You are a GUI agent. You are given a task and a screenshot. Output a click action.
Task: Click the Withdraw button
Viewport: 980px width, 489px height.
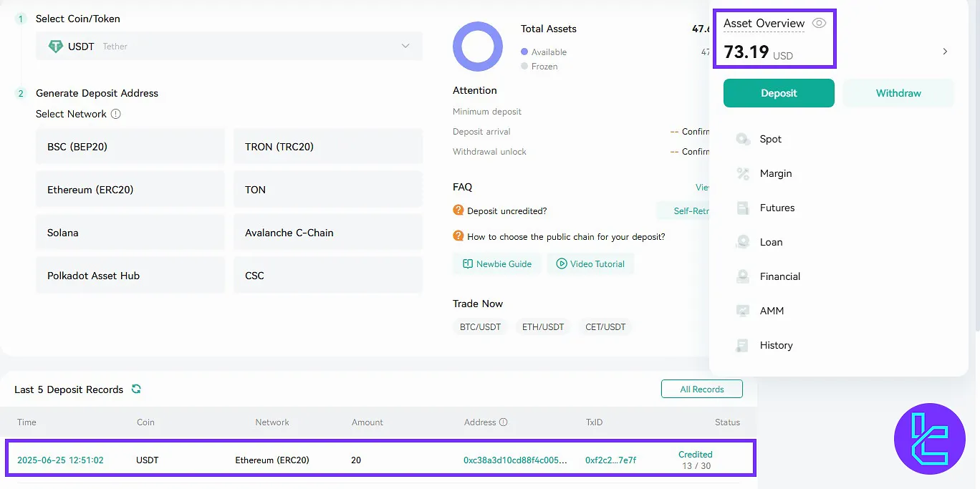coord(898,93)
